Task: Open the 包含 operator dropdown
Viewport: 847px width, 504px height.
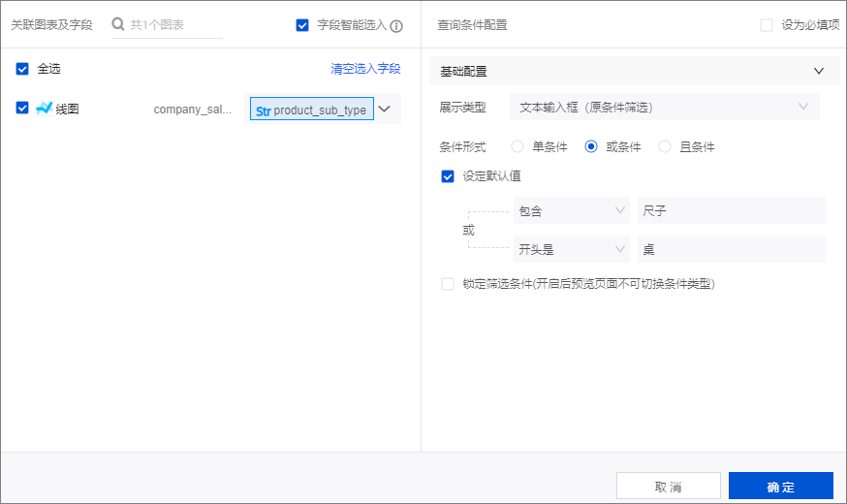Action: point(572,210)
